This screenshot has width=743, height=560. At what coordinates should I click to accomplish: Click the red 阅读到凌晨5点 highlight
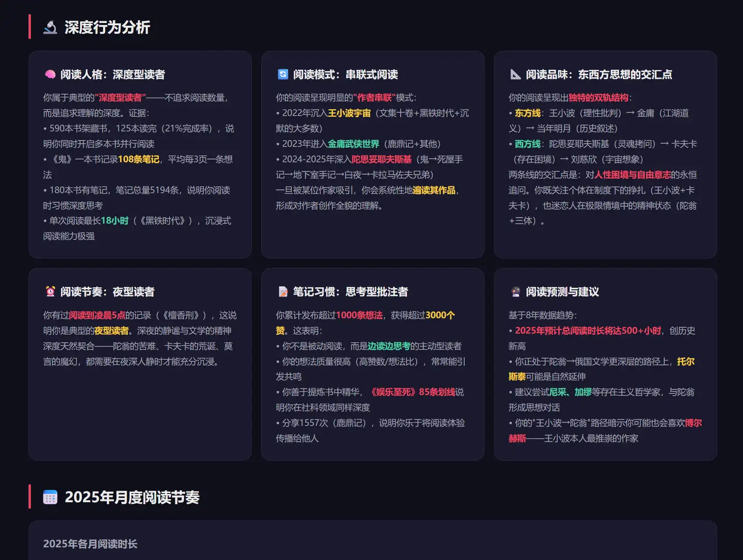97,315
